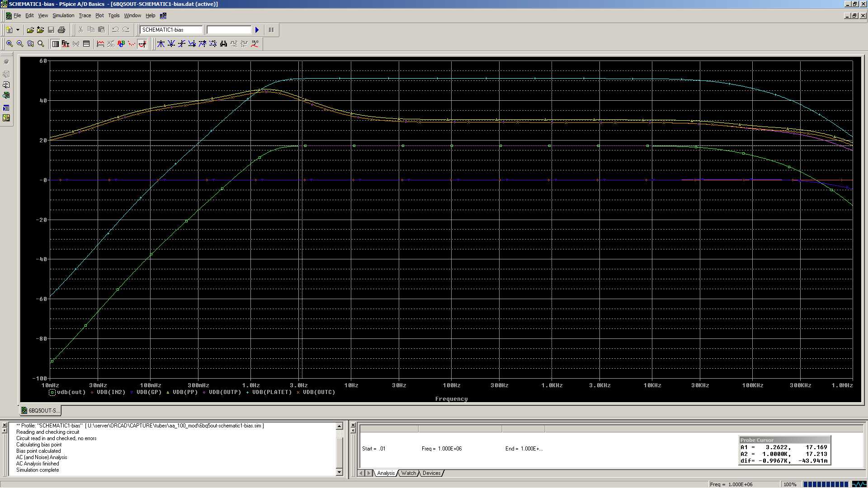Switch to the Devices tab
The height and width of the screenshot is (488, 868).
431,473
